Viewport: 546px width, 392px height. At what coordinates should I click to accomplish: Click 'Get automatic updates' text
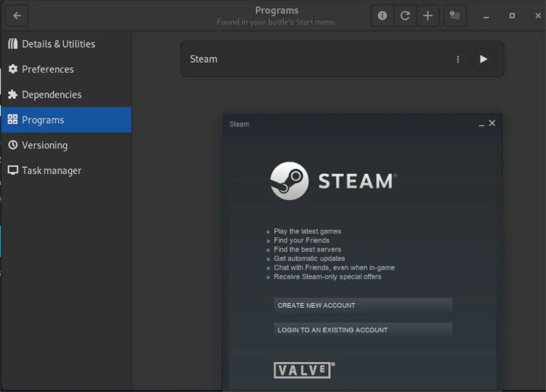click(x=309, y=258)
